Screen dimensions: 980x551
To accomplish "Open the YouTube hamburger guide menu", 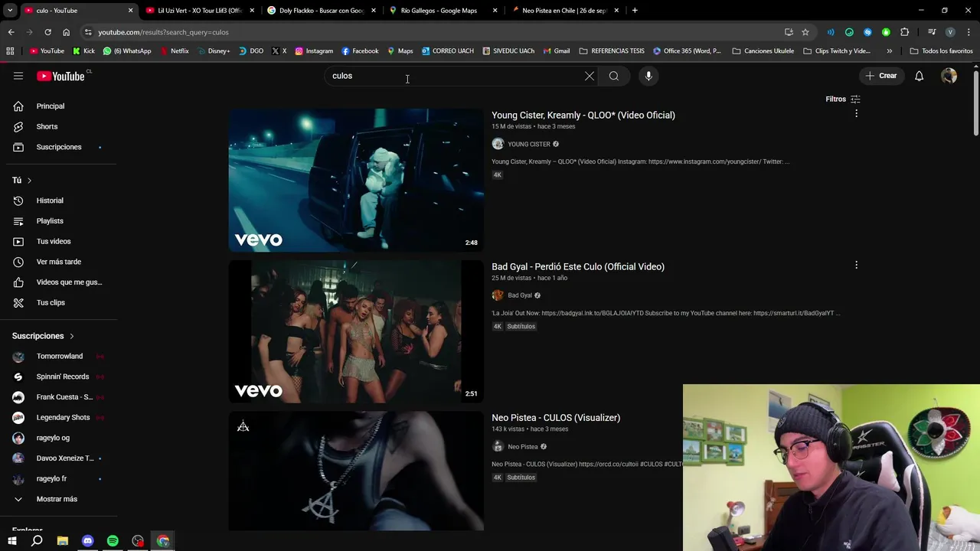I will [x=18, y=76].
